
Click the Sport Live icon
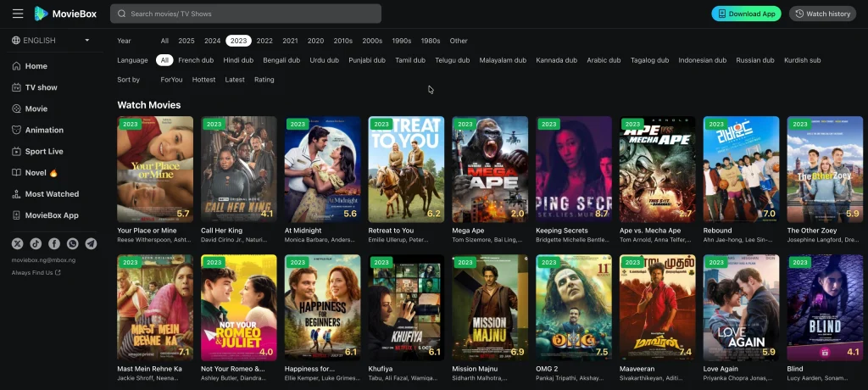(x=16, y=151)
